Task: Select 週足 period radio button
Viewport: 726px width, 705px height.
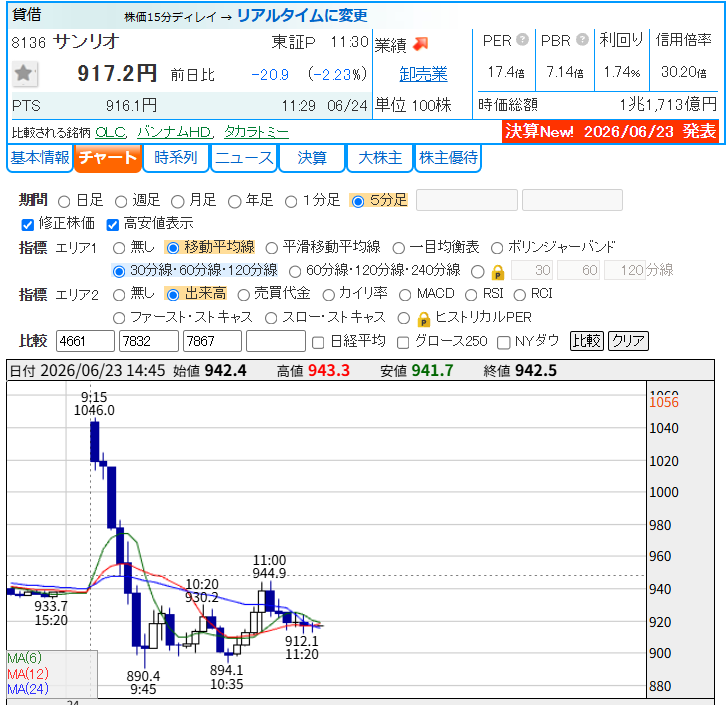Action: click(x=121, y=202)
